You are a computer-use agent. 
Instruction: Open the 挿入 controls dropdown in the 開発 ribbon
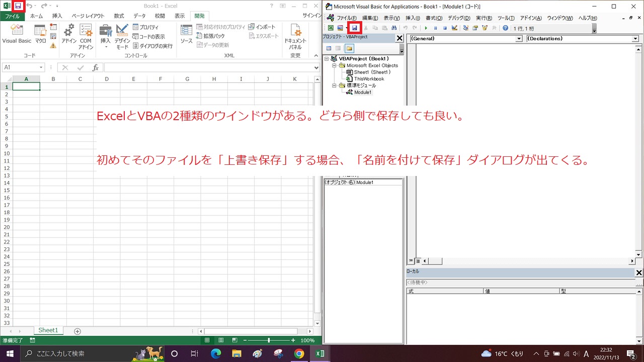[106, 36]
